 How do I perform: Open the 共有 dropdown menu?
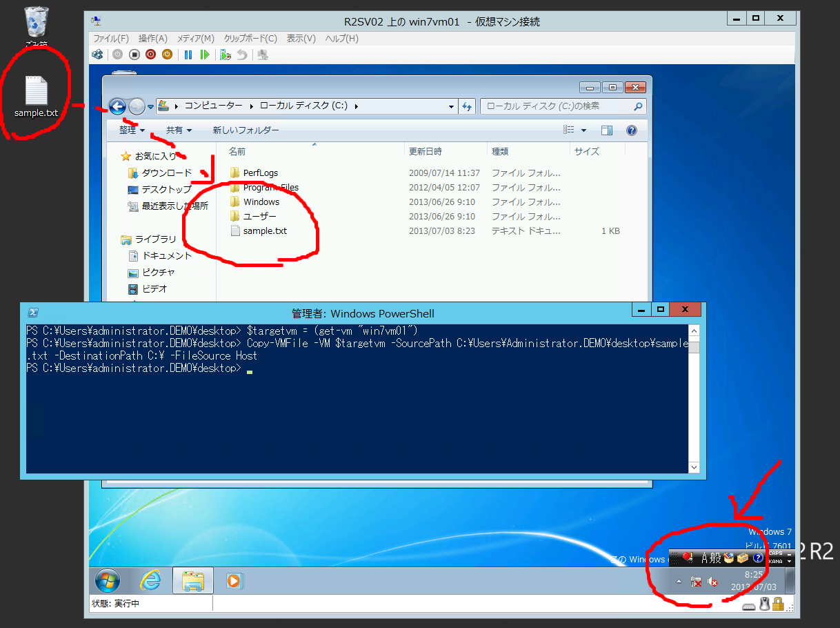(x=179, y=130)
